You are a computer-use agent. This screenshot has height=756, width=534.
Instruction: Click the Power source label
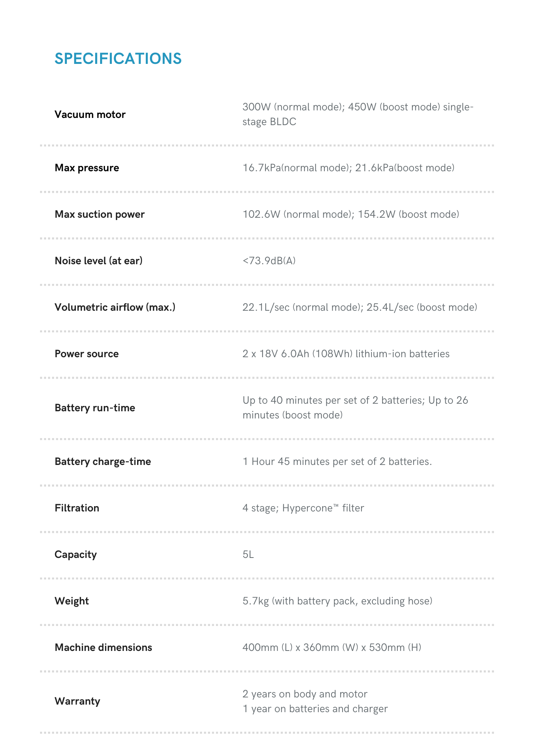86,354
